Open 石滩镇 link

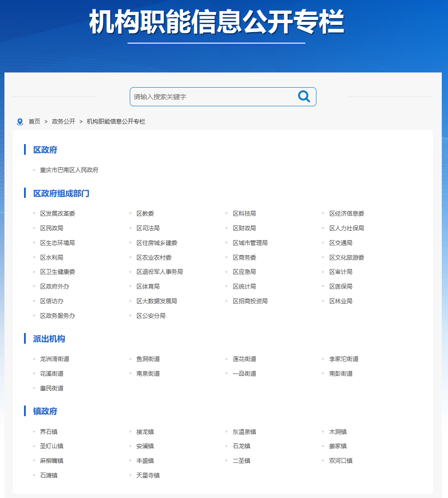(x=48, y=475)
